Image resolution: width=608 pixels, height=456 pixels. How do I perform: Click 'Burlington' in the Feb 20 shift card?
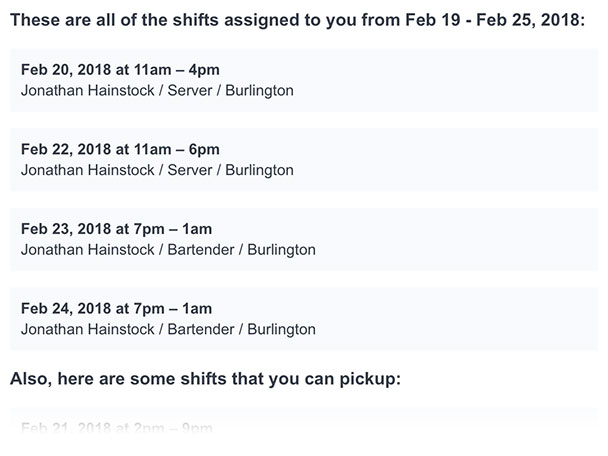click(x=259, y=91)
